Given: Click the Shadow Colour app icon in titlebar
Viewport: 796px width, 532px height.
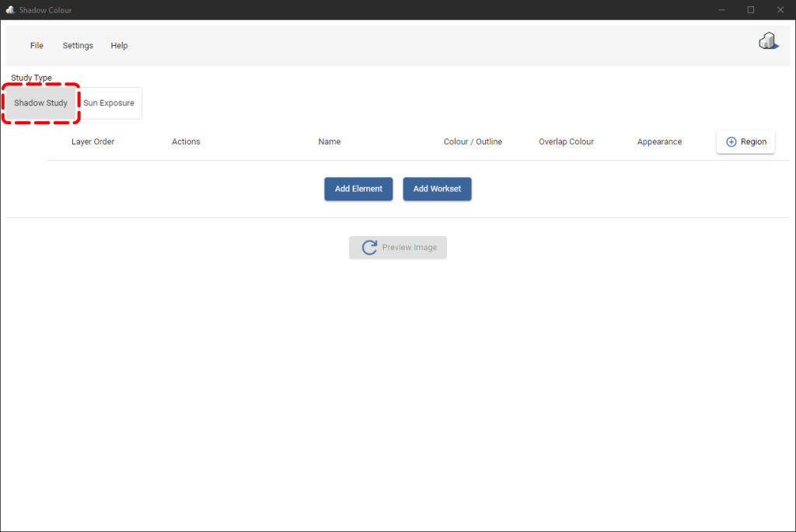Looking at the screenshot, I should (x=10, y=9).
